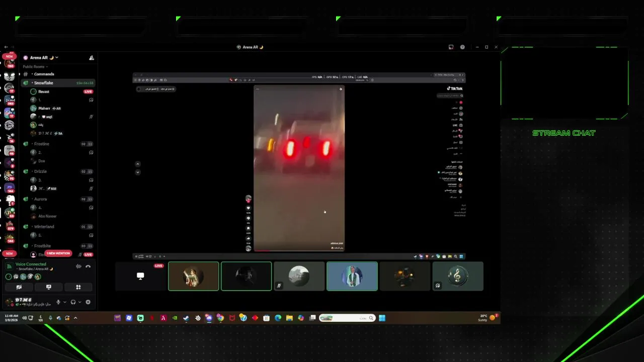Toggle deafen headphones icon

coord(73,302)
